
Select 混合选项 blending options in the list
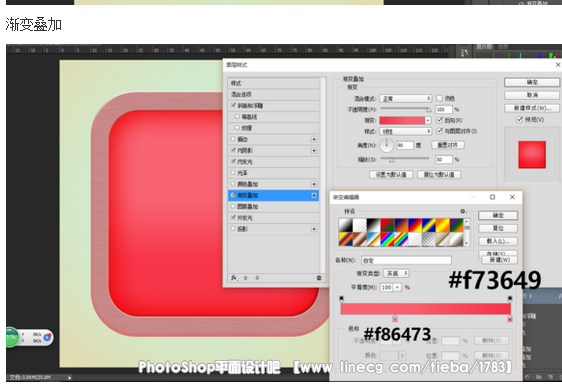click(x=273, y=94)
